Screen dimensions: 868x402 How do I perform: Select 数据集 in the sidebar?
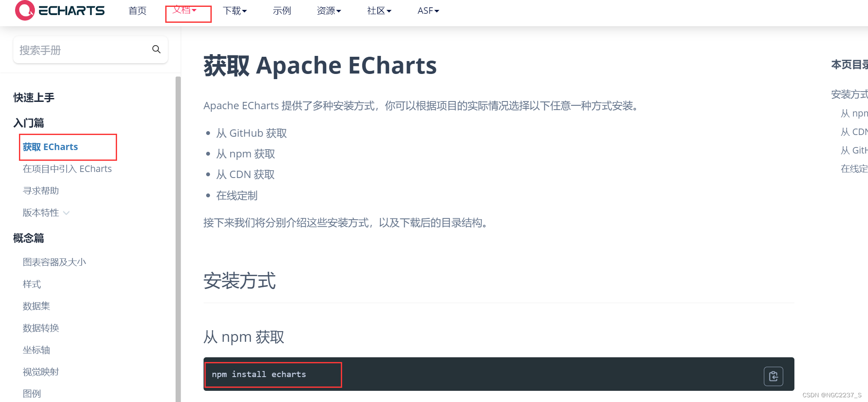coord(36,306)
